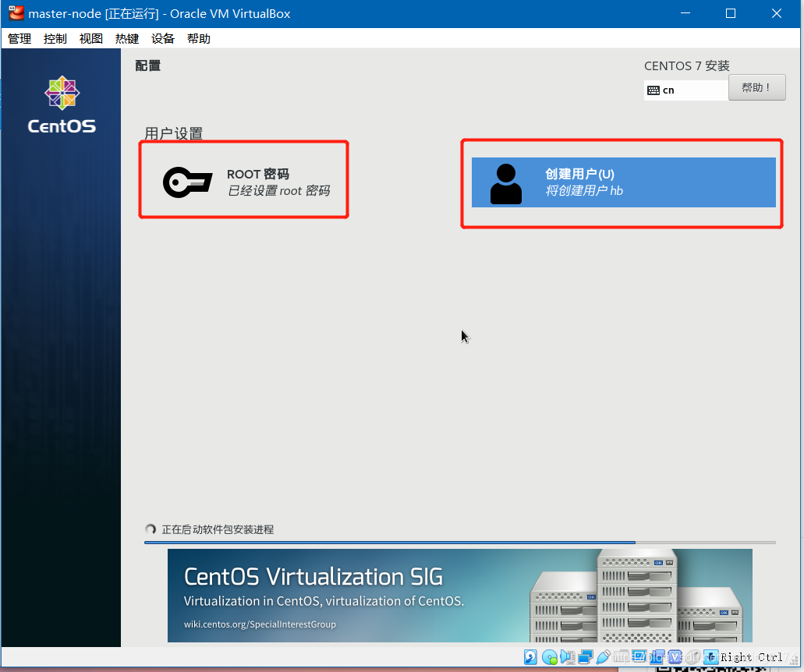The height and width of the screenshot is (672, 804).
Task: Click the key icon for root password
Action: 187,182
